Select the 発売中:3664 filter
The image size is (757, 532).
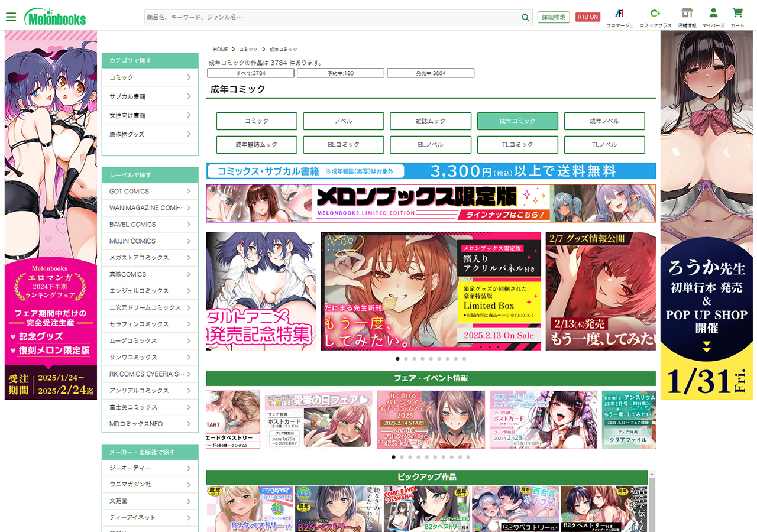tap(431, 73)
